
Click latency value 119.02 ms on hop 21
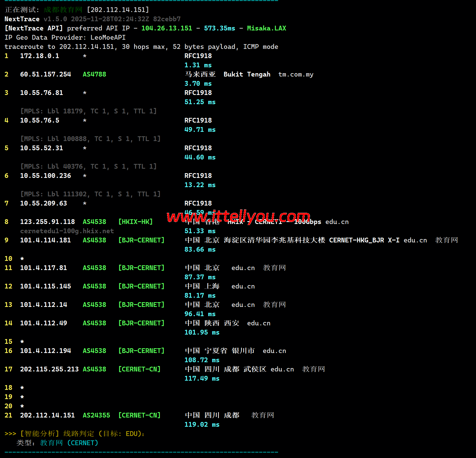click(x=202, y=424)
